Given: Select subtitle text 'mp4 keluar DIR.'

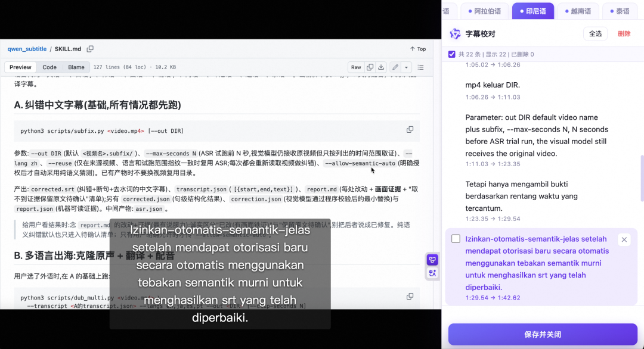Looking at the screenshot, I should [493, 85].
